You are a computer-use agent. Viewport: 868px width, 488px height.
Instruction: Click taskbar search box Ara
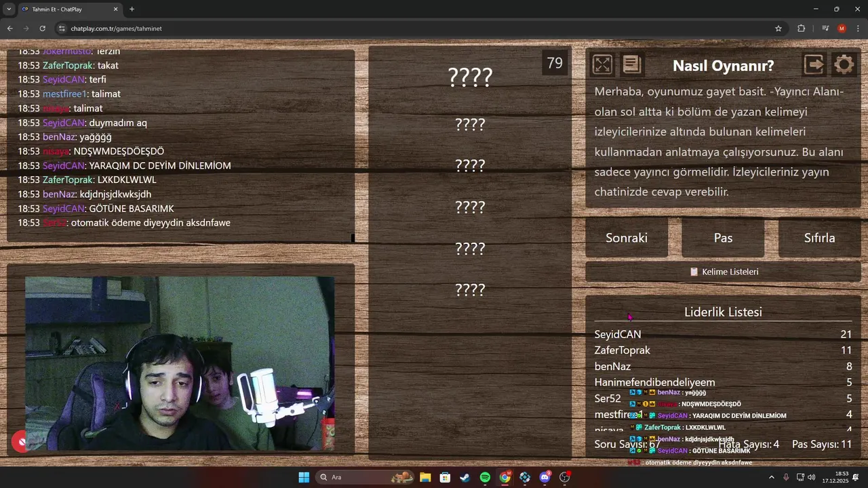click(x=366, y=477)
